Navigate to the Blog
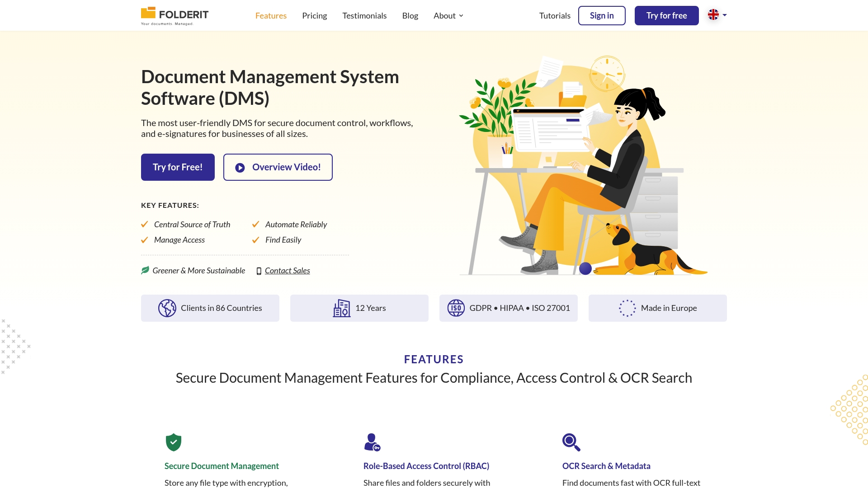Viewport: 868px width, 488px height. tap(410, 15)
